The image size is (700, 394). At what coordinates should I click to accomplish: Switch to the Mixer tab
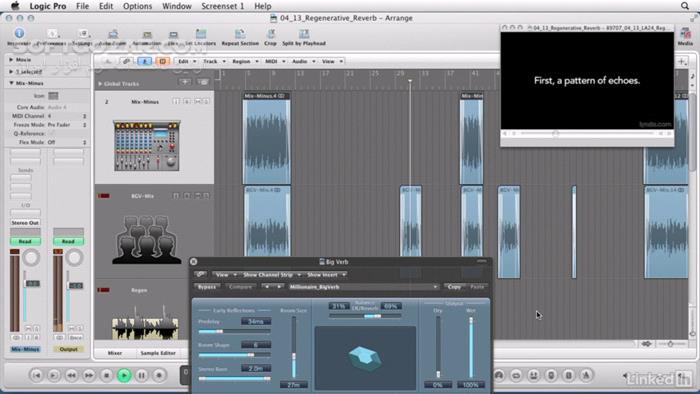(115, 353)
